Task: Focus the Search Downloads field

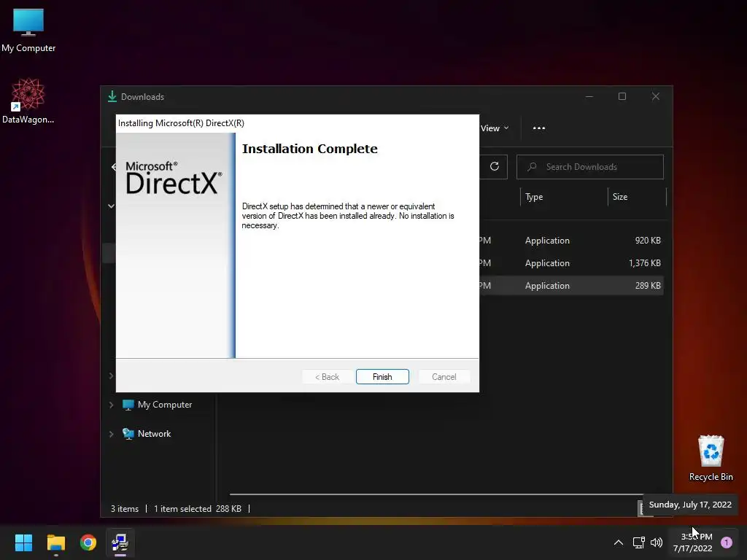Action: pyautogui.click(x=589, y=167)
